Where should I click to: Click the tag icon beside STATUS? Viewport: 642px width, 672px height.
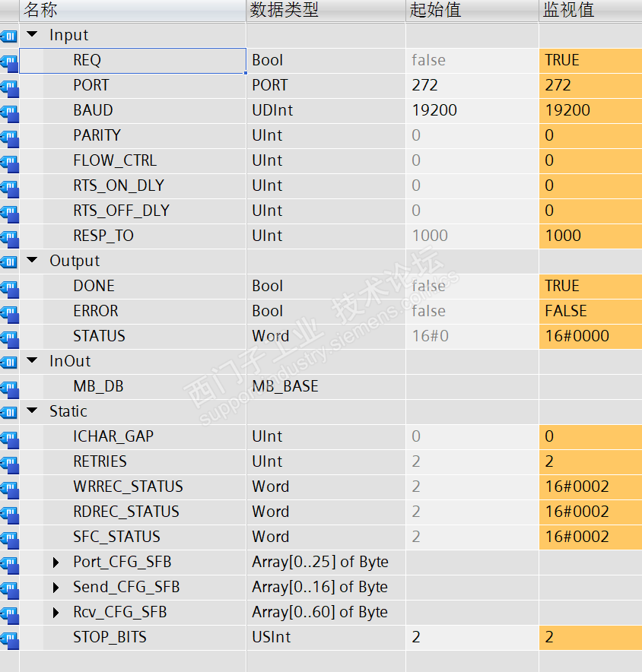10,338
